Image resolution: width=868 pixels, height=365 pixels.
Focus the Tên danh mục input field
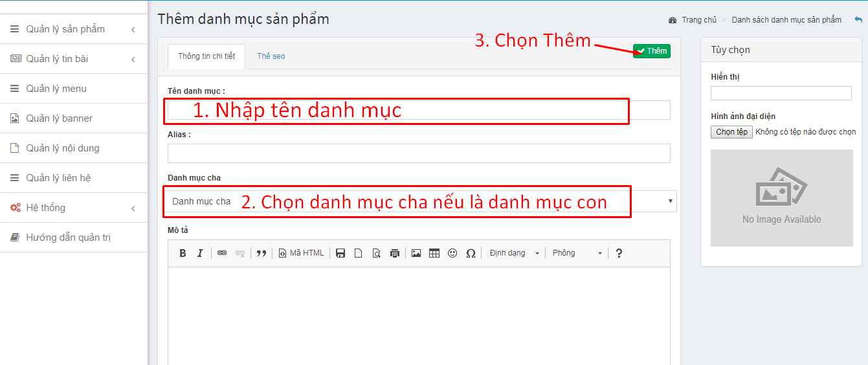419,110
